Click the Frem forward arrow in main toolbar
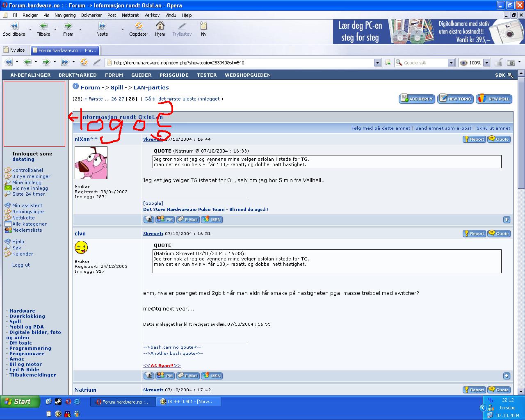The width and height of the screenshot is (525, 420). (x=68, y=26)
